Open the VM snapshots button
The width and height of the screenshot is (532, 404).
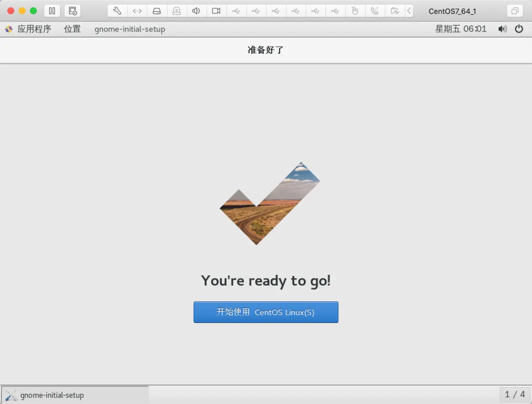click(x=73, y=11)
